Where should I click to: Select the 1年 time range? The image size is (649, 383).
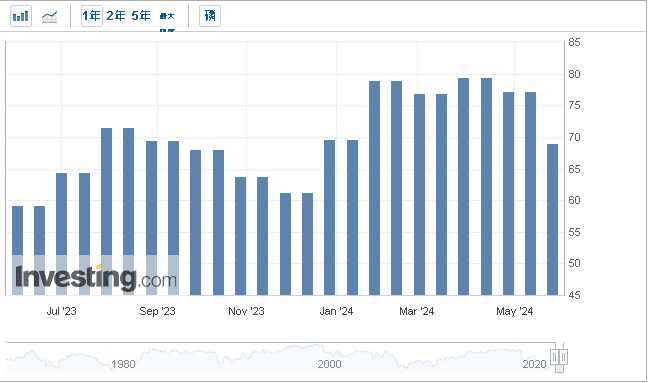click(x=91, y=16)
